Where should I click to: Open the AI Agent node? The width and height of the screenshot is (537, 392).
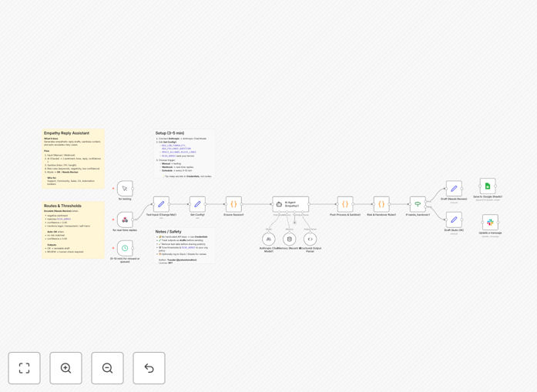pos(290,204)
